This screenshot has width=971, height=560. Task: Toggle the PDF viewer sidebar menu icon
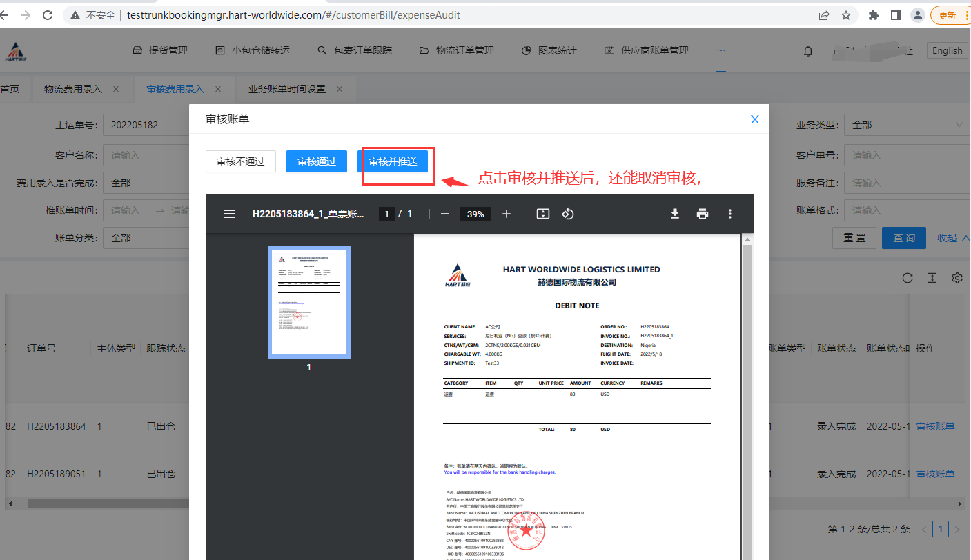click(x=229, y=214)
